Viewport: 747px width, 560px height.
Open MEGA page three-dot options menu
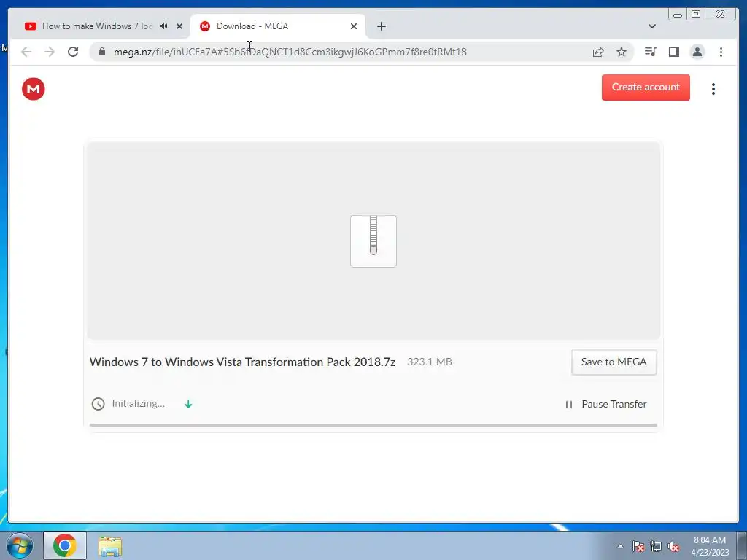click(713, 89)
